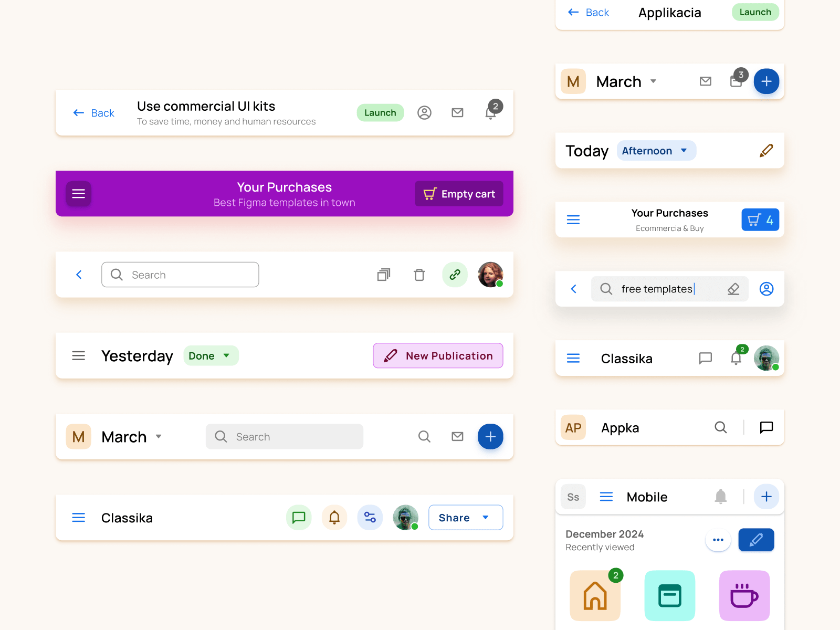The image size is (840, 630).
Task: Select the purple coffee cup app thumbnail
Action: [x=744, y=595]
